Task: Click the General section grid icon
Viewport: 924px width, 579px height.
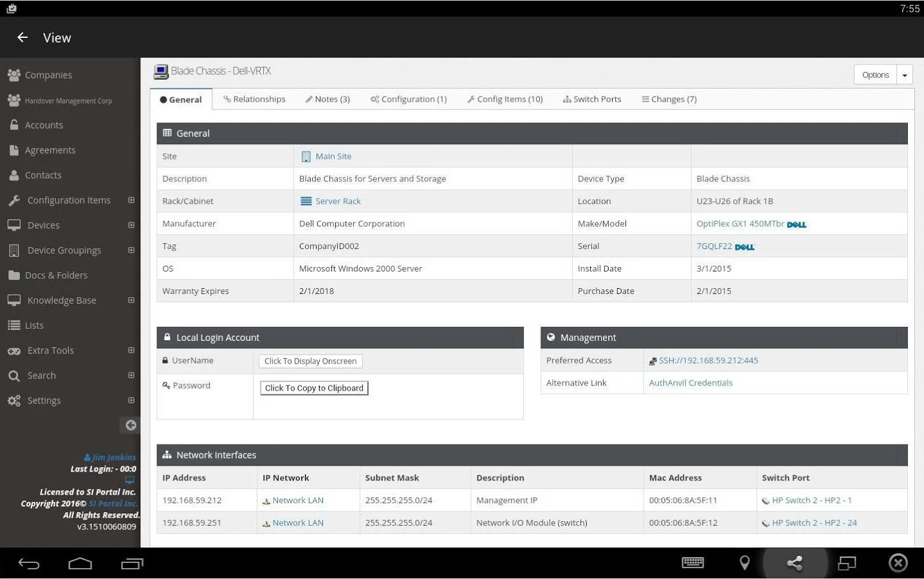Action: coord(167,133)
